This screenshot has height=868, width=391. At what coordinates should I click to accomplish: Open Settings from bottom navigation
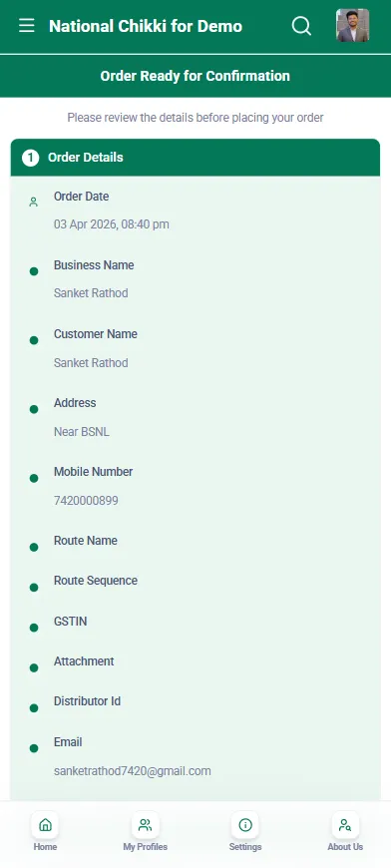pos(245,832)
